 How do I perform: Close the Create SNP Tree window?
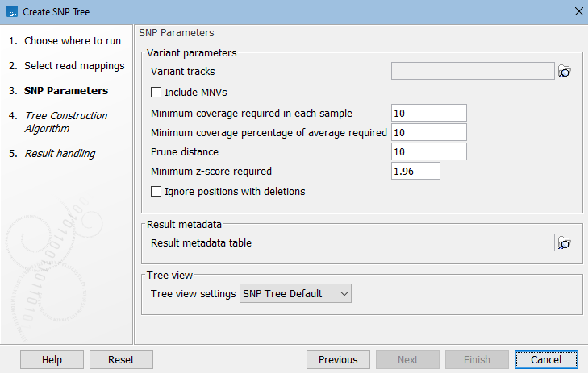point(578,10)
